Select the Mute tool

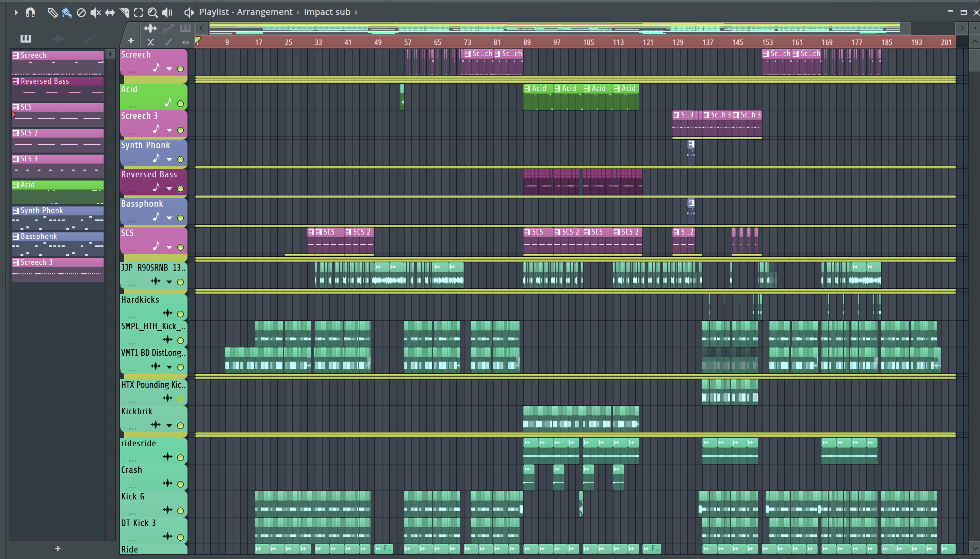point(96,12)
